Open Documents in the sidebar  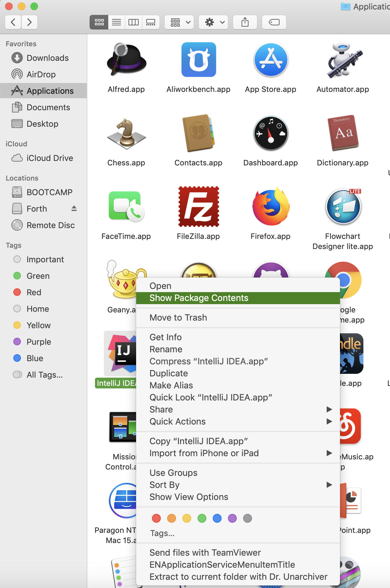click(x=43, y=107)
